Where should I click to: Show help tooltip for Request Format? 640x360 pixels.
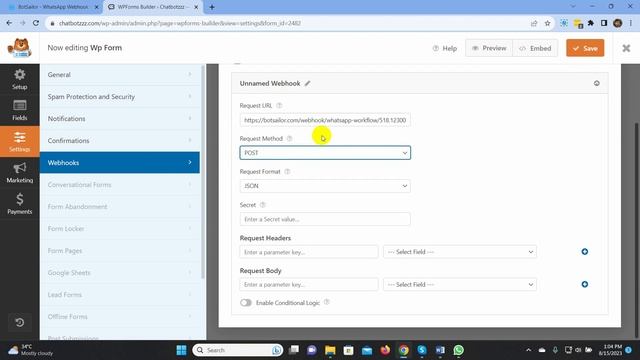[x=287, y=171]
